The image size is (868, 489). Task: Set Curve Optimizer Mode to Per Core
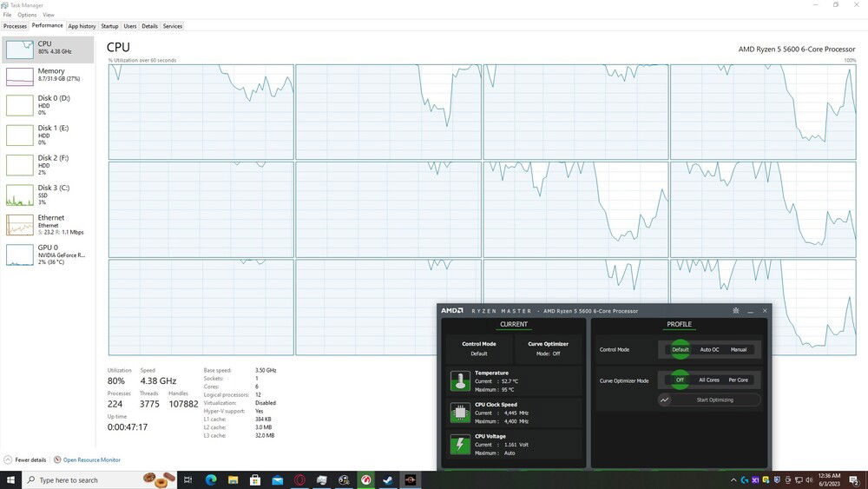tap(738, 380)
